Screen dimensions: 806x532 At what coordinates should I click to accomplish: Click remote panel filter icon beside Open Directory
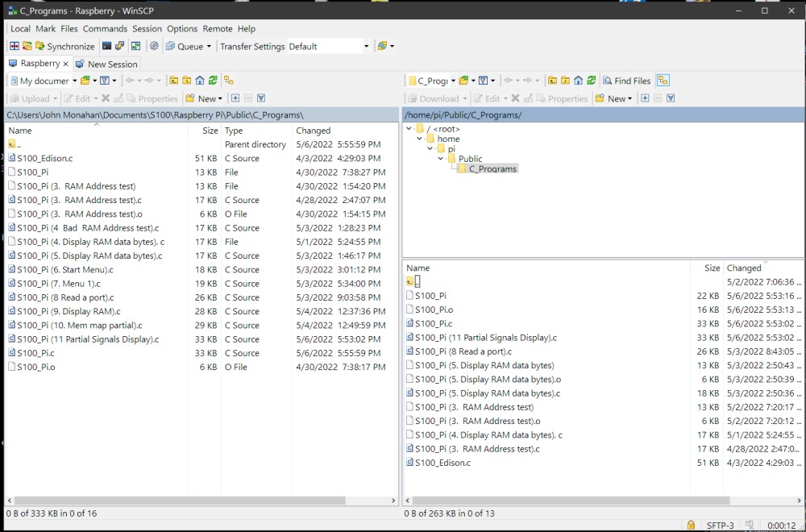(x=483, y=81)
